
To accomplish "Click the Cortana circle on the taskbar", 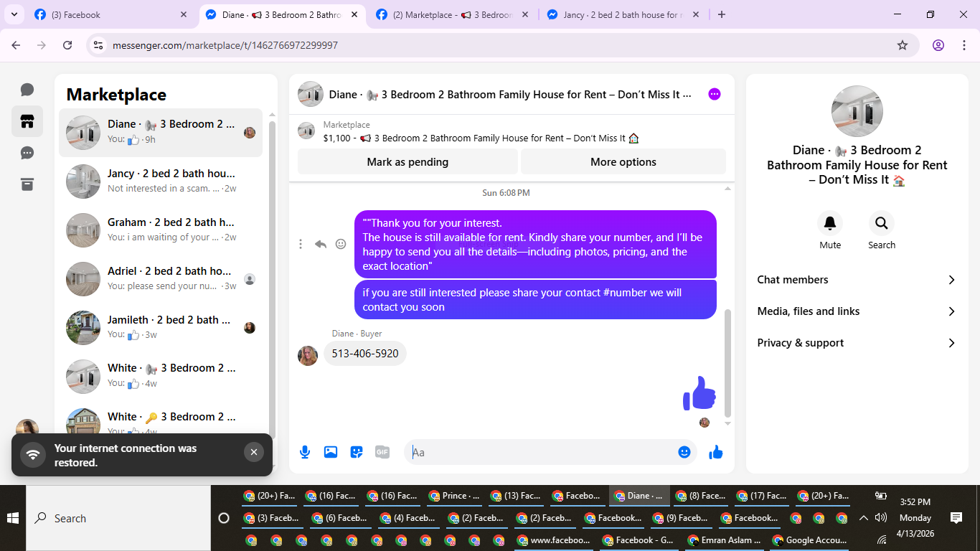I will tap(223, 518).
